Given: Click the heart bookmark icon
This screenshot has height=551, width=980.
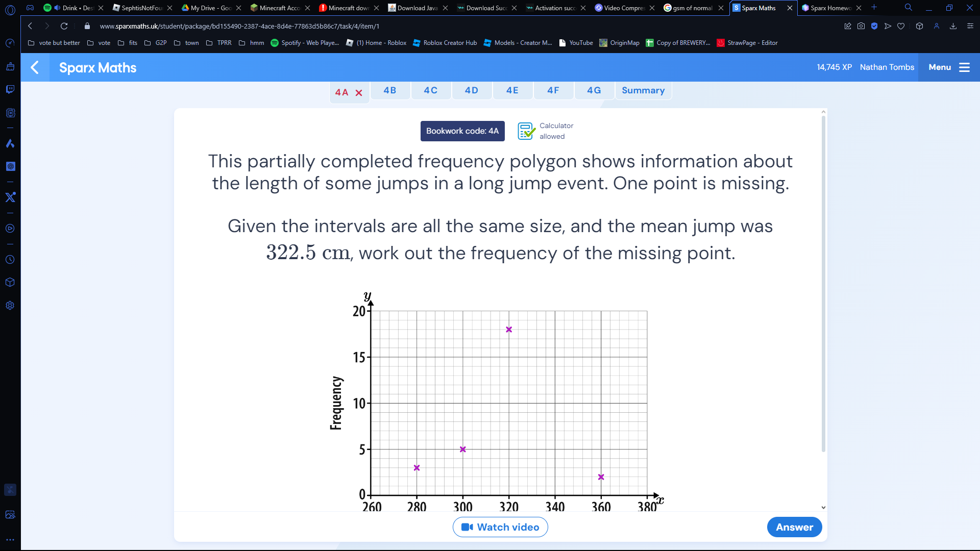Looking at the screenshot, I should click(901, 26).
